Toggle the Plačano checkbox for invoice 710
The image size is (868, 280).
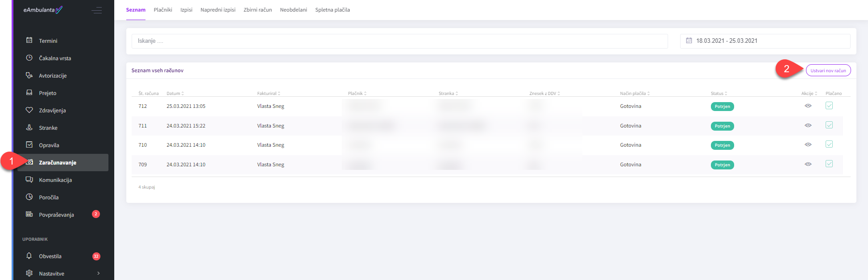coord(829,144)
